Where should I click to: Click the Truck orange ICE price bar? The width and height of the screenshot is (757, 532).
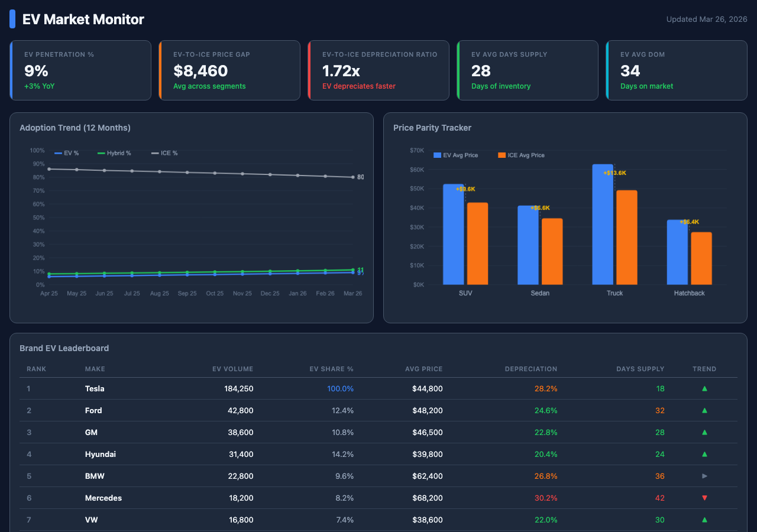click(x=627, y=238)
